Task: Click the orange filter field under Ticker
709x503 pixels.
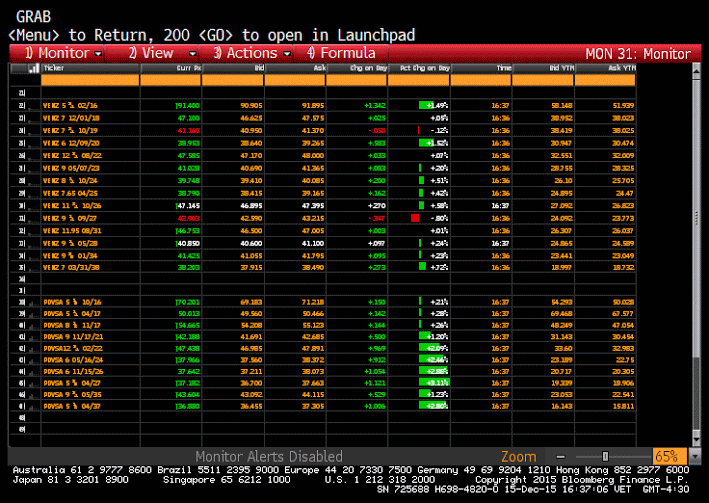Action: (90, 80)
